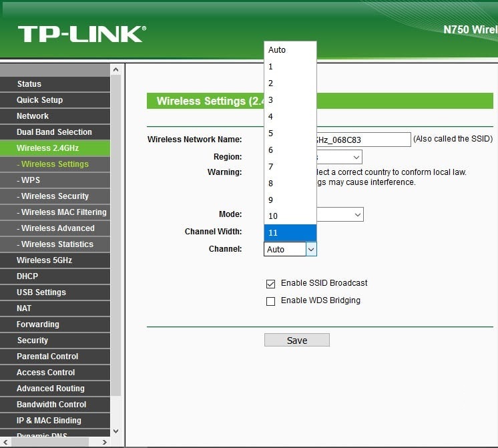Click the Wireless Network Name field

click(x=363, y=140)
